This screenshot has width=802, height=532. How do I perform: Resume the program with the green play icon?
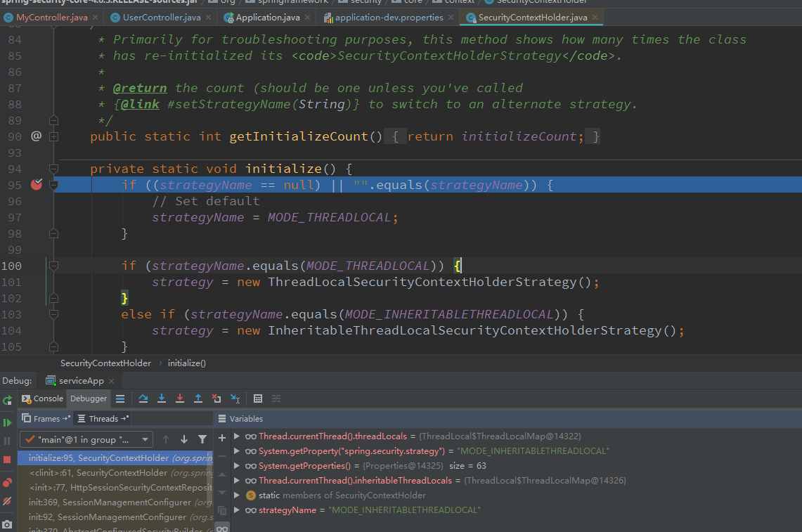[x=7, y=422]
